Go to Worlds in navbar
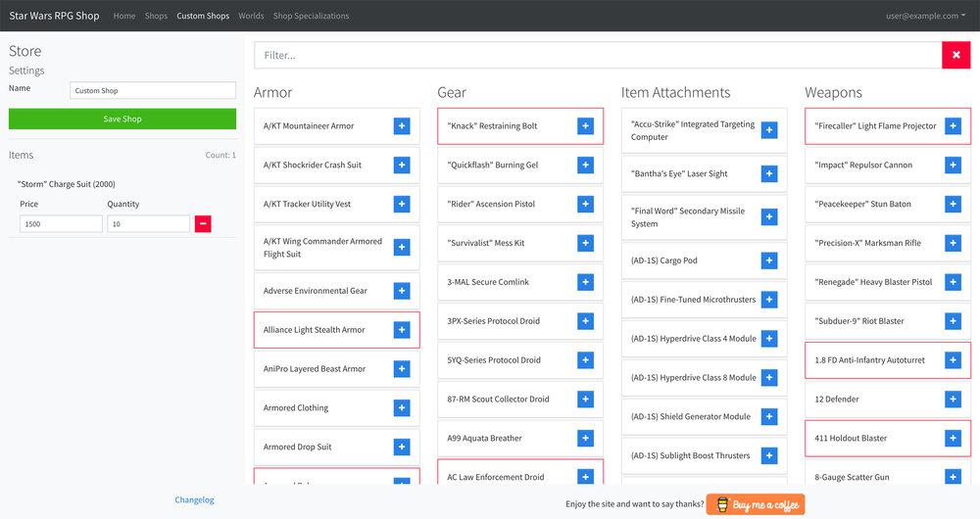 click(251, 16)
